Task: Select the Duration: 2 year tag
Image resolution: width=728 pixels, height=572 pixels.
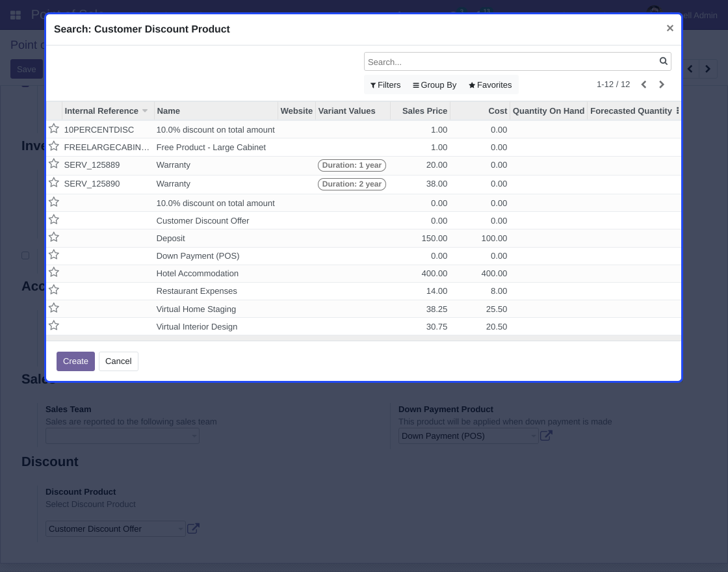Action: [352, 184]
